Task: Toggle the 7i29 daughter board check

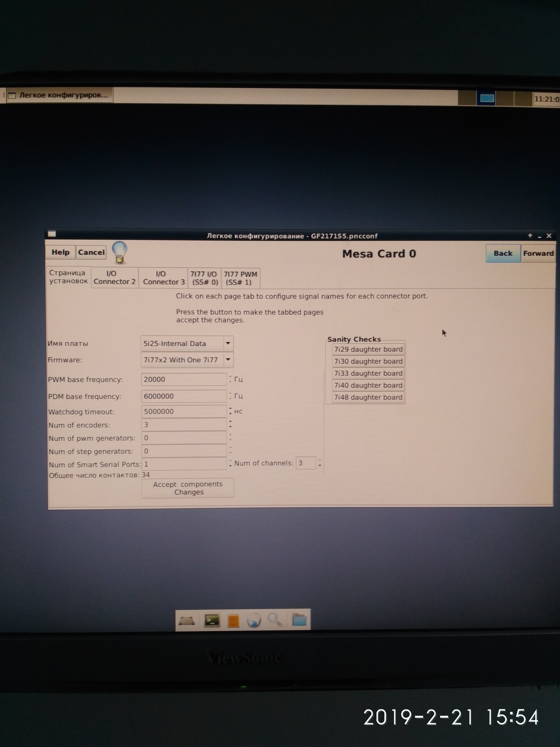Action: [368, 349]
